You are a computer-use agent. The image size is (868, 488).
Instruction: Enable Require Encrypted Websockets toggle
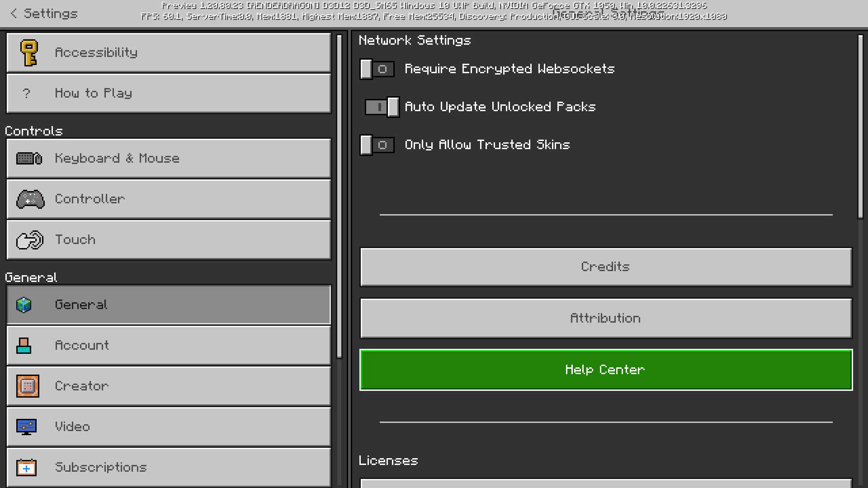pos(377,69)
